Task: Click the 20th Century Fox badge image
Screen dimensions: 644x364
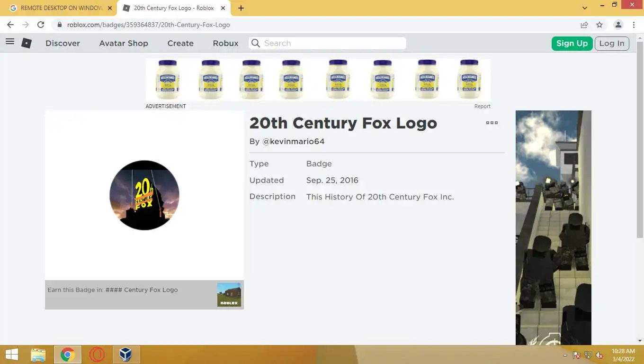Action: point(144,195)
